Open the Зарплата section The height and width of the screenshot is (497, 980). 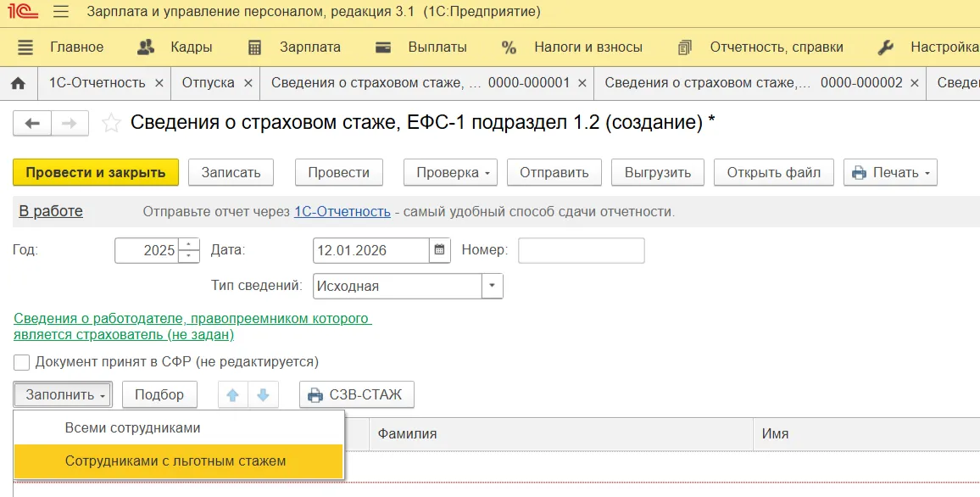tap(309, 47)
